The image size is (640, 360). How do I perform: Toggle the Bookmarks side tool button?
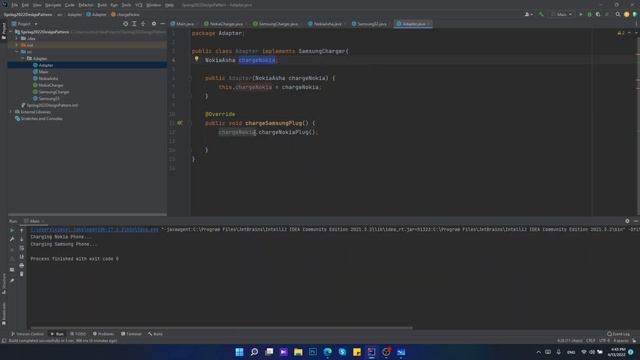pos(4,314)
